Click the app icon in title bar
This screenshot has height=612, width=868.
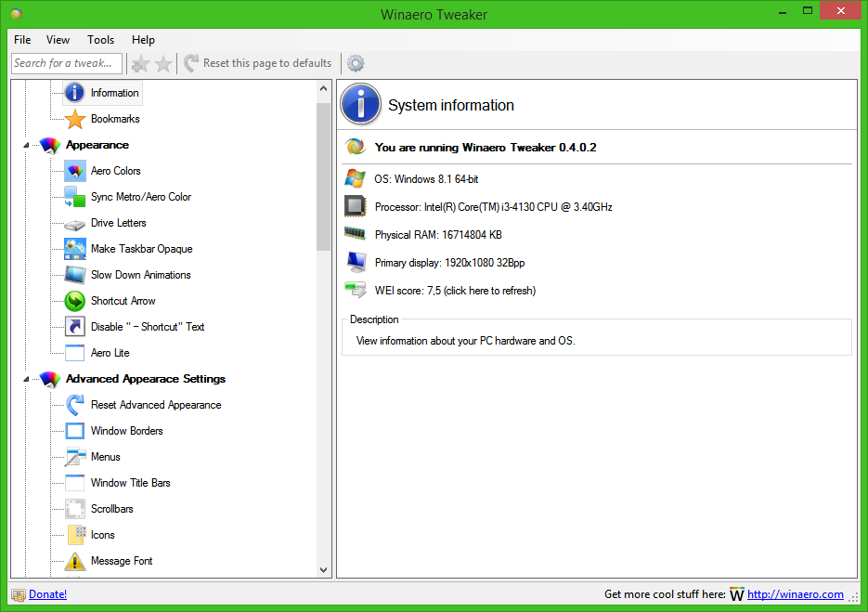17,15
